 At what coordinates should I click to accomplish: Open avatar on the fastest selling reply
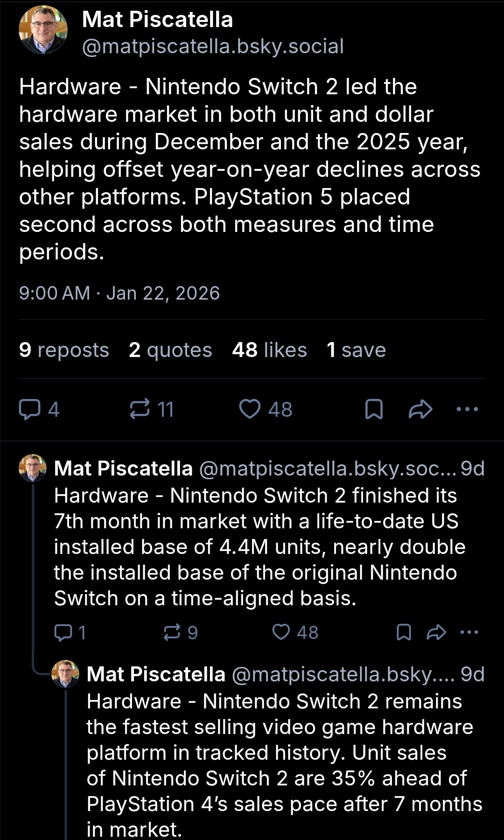65,674
